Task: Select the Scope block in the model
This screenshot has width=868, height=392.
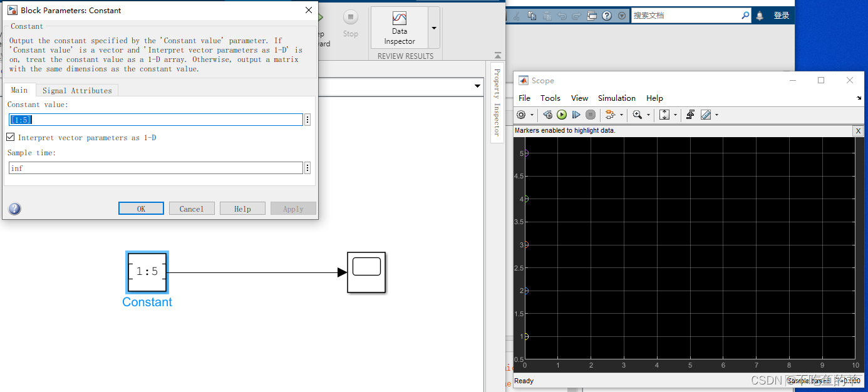Action: [x=366, y=272]
